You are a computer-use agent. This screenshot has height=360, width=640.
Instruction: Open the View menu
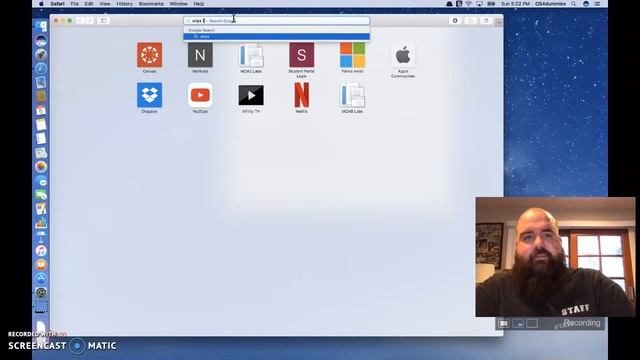(x=105, y=4)
